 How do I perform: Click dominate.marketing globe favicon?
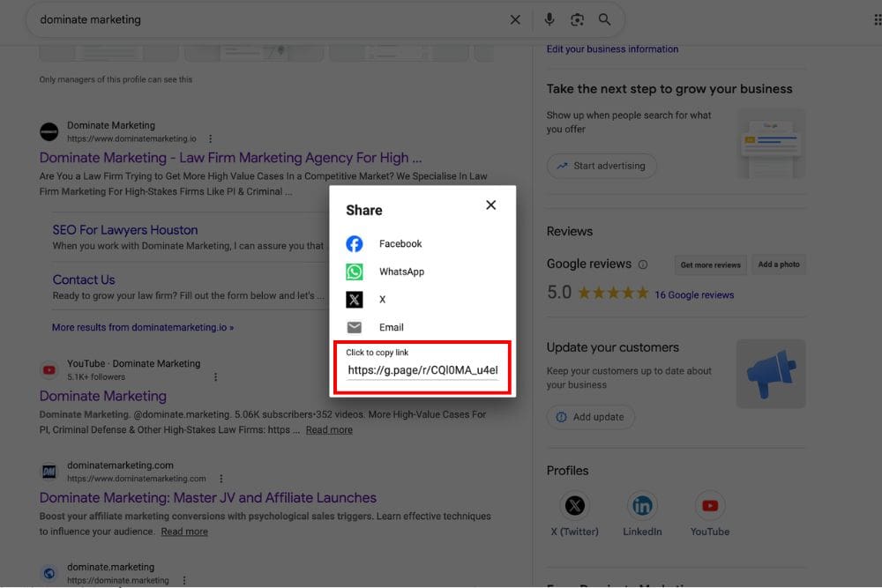point(49,573)
